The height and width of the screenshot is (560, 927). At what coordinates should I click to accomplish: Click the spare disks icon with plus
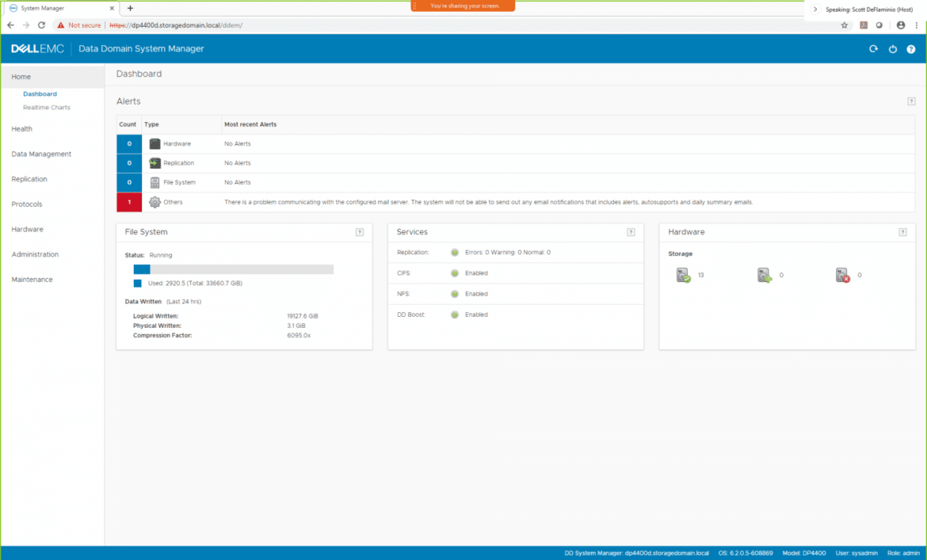click(x=765, y=276)
